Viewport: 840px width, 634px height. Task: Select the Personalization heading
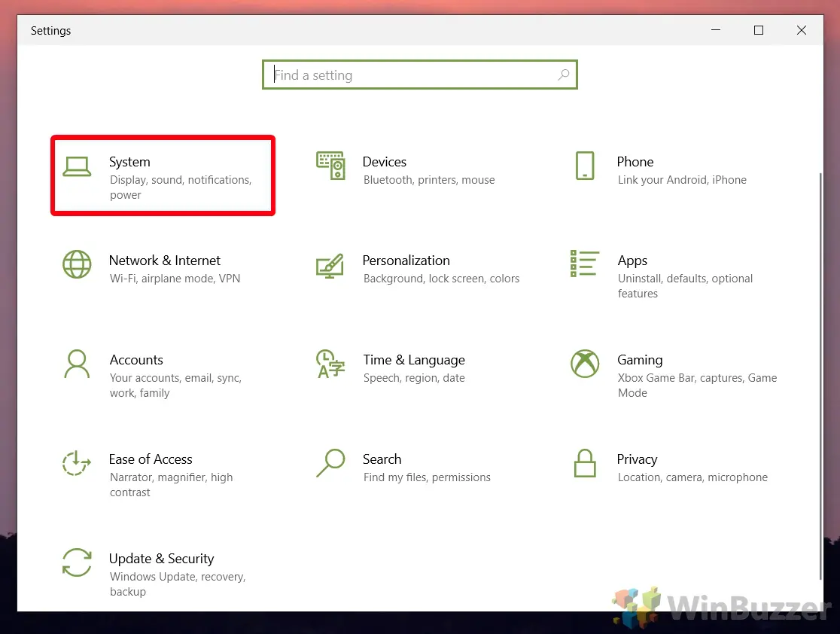[406, 261]
